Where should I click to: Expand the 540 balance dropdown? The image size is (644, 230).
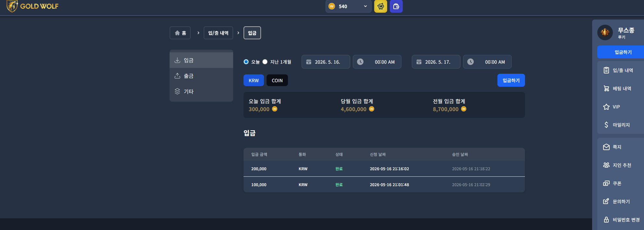pos(349,6)
